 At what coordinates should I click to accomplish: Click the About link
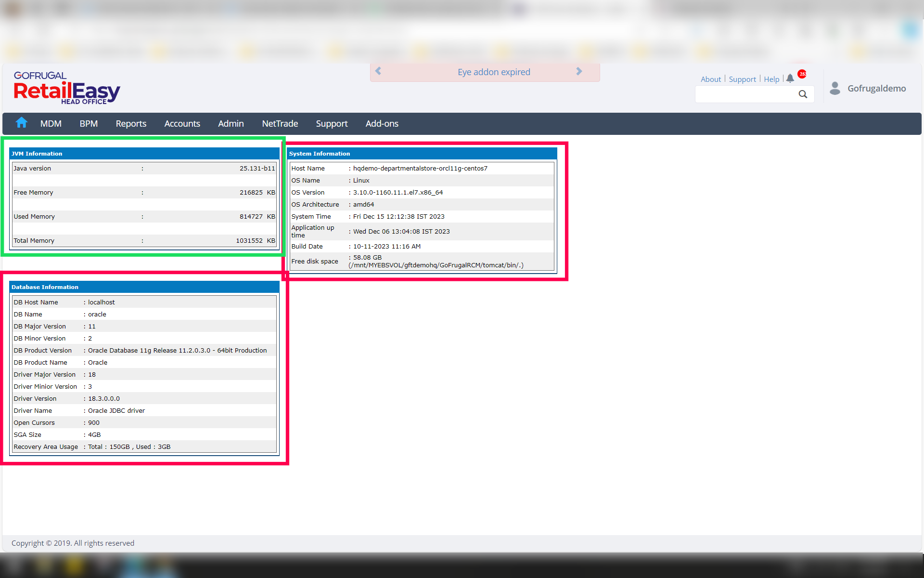[x=710, y=79]
